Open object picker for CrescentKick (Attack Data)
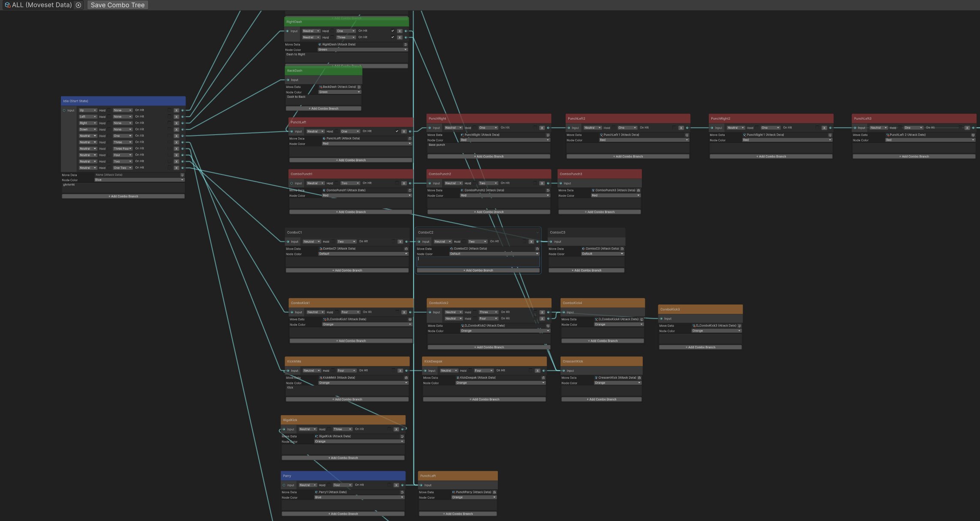The image size is (980, 521). pos(639,378)
